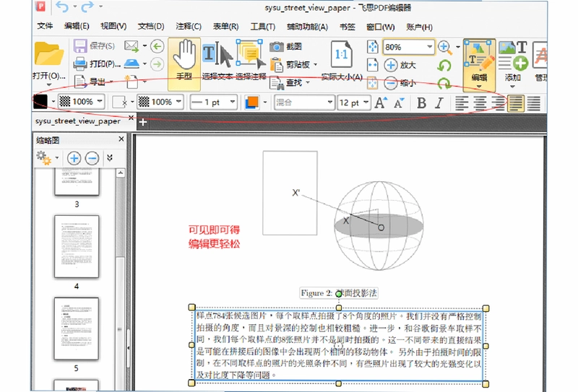
Task: Click the blue scanner icon
Action: pyautogui.click(x=131, y=64)
